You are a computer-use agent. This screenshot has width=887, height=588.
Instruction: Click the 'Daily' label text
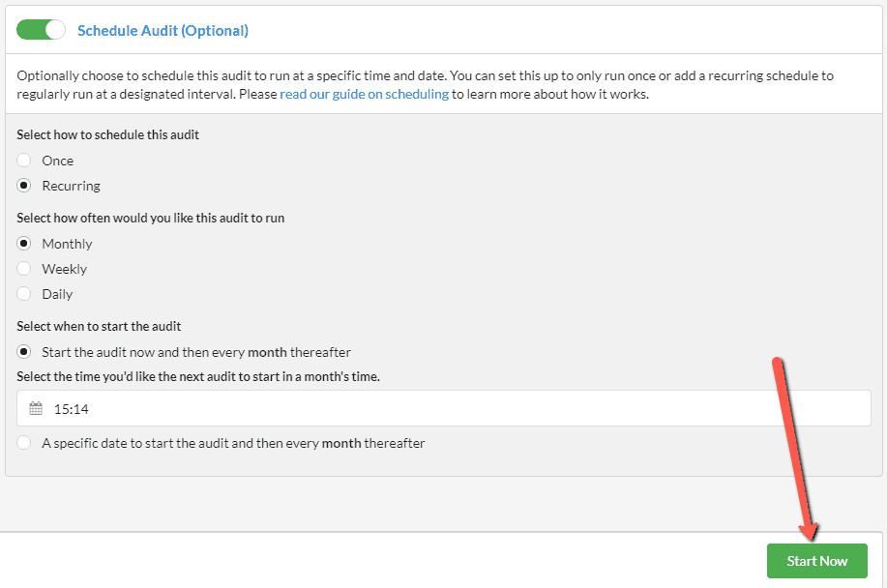pos(57,294)
